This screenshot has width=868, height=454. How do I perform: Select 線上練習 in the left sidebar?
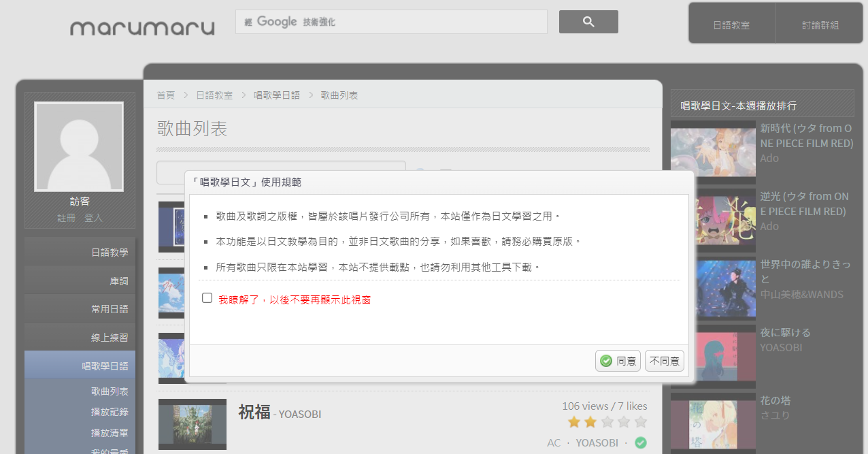[80, 337]
